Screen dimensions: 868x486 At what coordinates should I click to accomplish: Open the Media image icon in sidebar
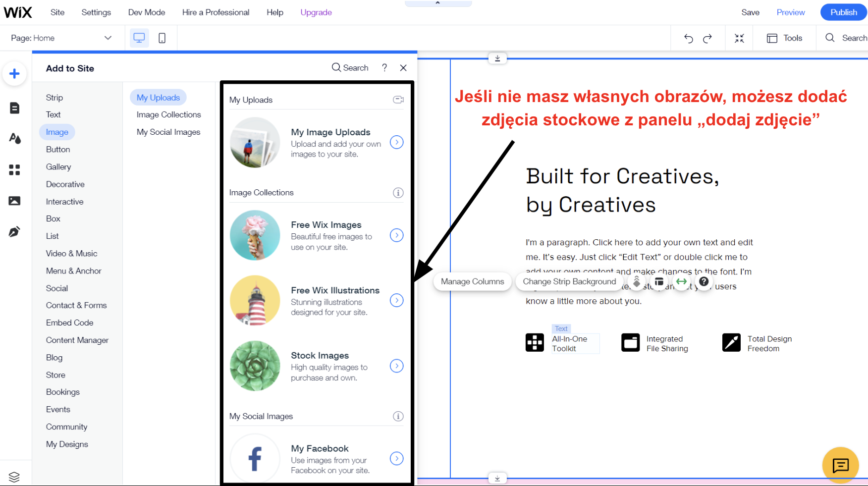click(14, 201)
